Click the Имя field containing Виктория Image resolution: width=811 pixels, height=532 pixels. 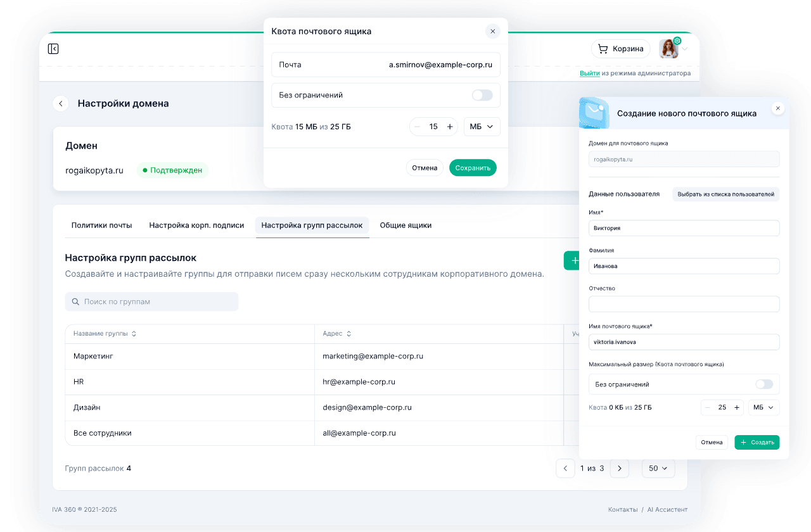pos(684,228)
